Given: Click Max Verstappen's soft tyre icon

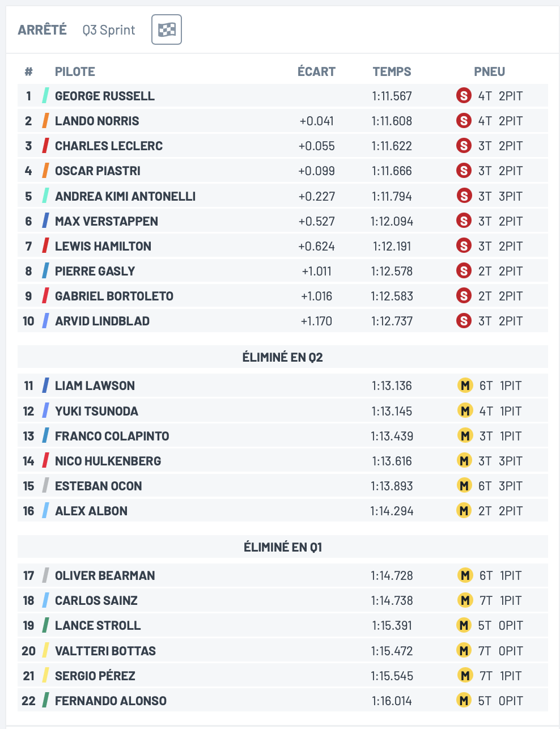Looking at the screenshot, I should click(x=464, y=221).
